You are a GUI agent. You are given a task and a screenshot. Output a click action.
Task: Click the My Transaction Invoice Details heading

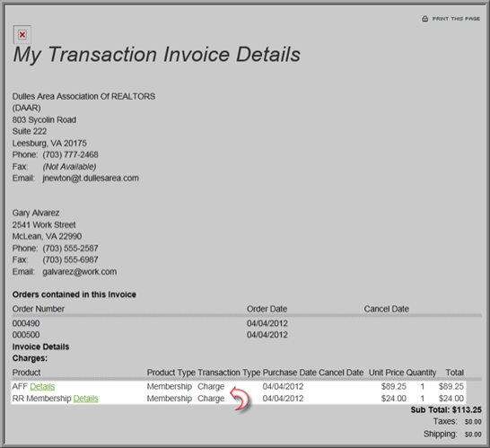tap(156, 55)
